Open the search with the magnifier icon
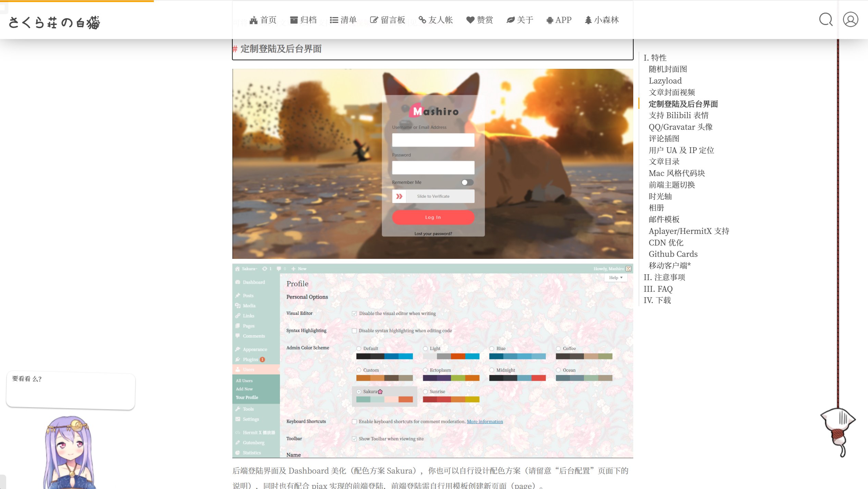 pyautogui.click(x=826, y=20)
